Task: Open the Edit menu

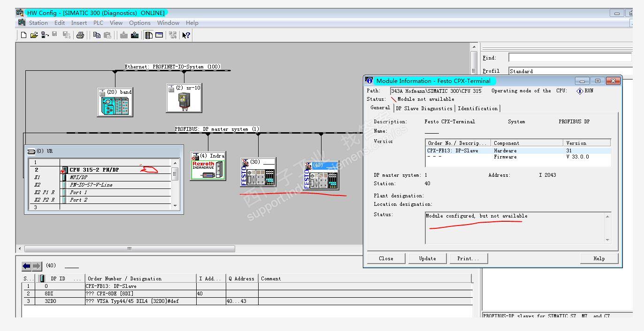Action: pos(60,23)
